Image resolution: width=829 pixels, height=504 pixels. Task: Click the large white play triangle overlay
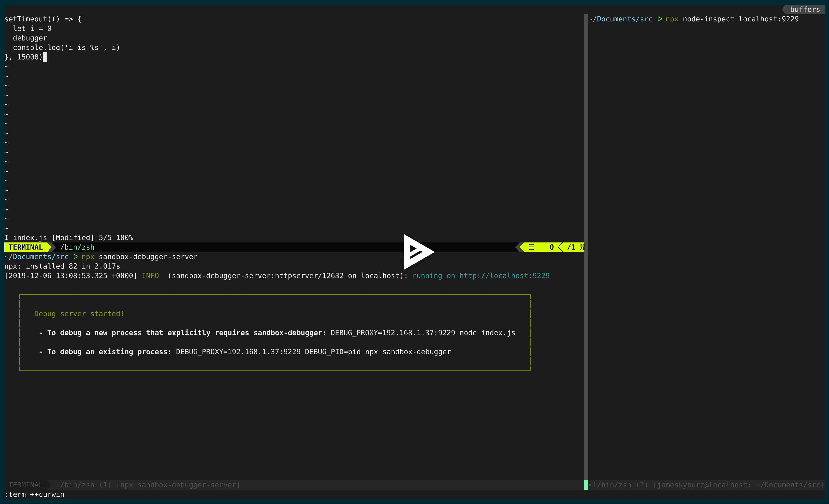point(417,252)
